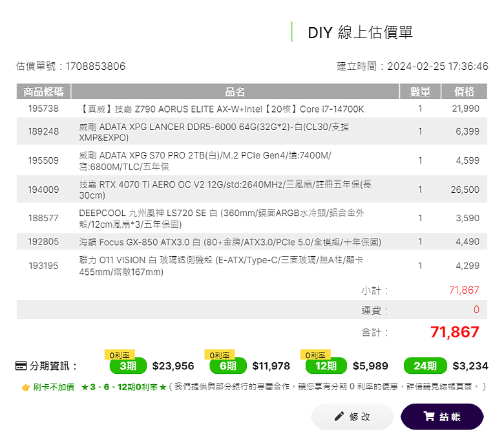The width and height of the screenshot is (504, 445).
Task: Click the credit card icon beside 分期資訊
Action: (21, 366)
